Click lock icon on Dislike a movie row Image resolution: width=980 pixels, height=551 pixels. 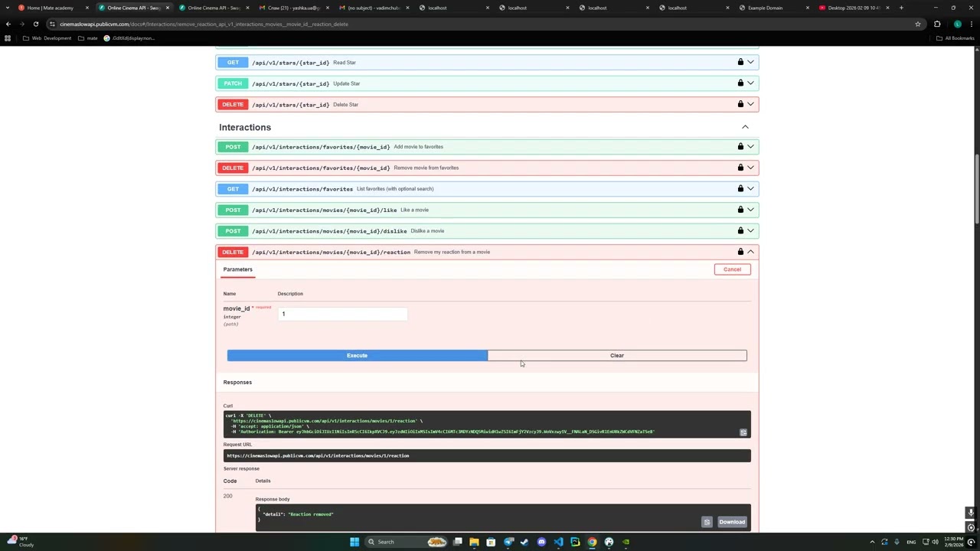coord(740,230)
